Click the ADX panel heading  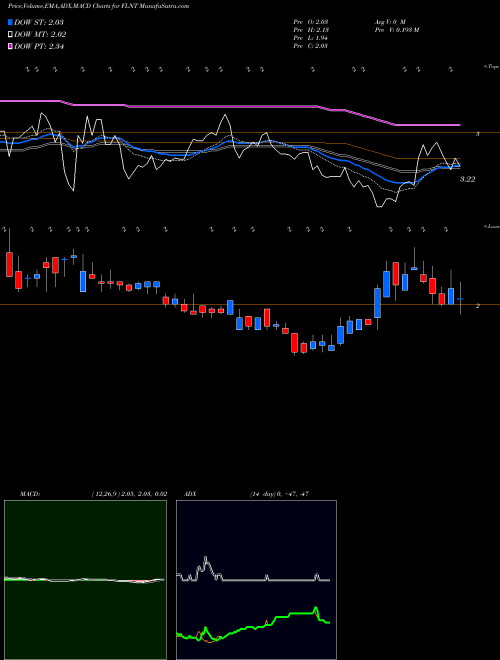point(191,494)
